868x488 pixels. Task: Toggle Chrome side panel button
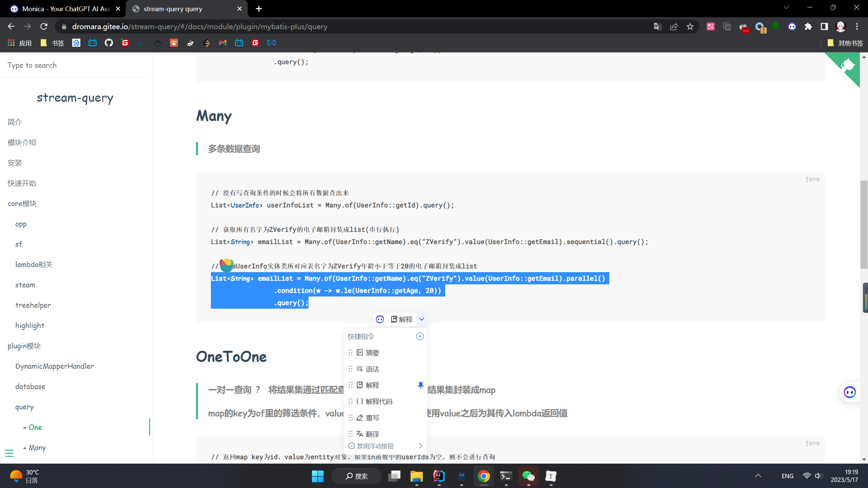(x=824, y=26)
